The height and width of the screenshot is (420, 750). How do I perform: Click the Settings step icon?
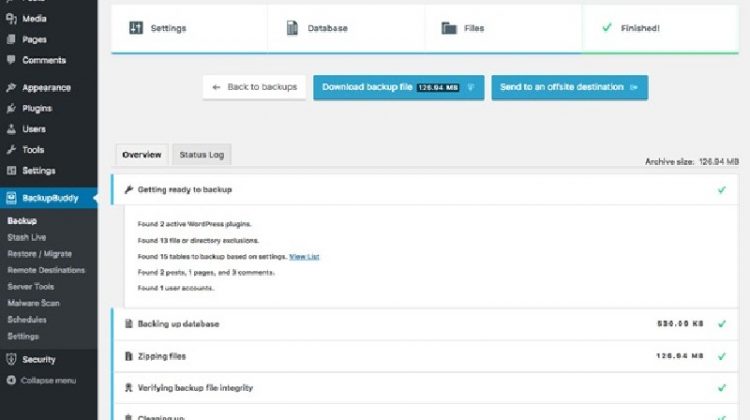click(136, 28)
